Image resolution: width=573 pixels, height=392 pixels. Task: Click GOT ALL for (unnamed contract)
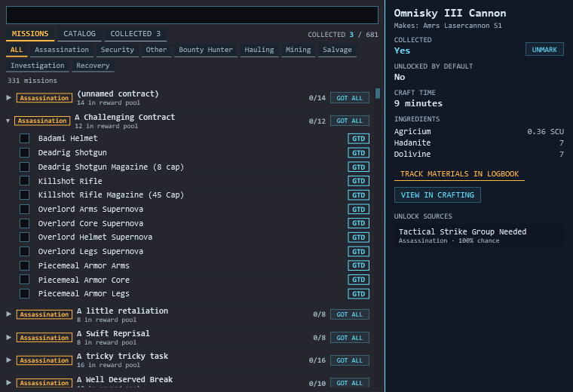click(350, 98)
